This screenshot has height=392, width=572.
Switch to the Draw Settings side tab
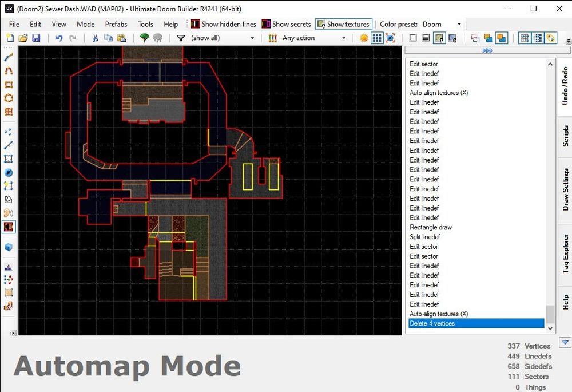(565, 189)
